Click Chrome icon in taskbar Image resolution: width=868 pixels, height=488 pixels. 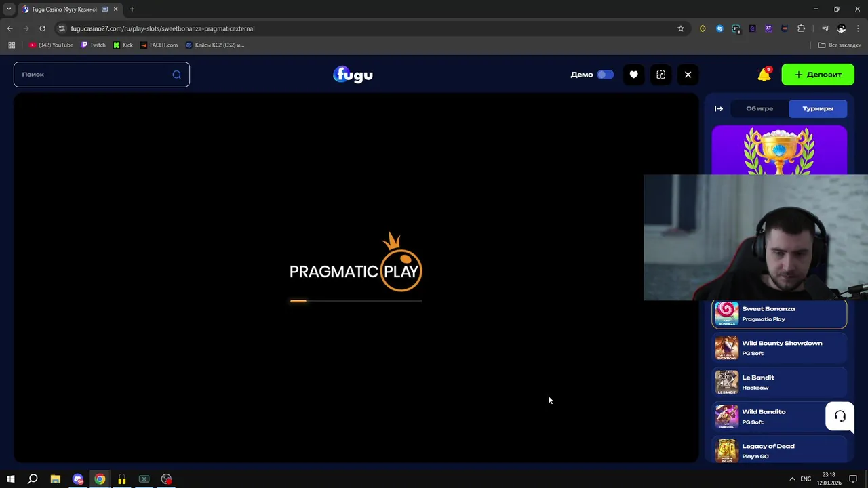[x=100, y=479]
